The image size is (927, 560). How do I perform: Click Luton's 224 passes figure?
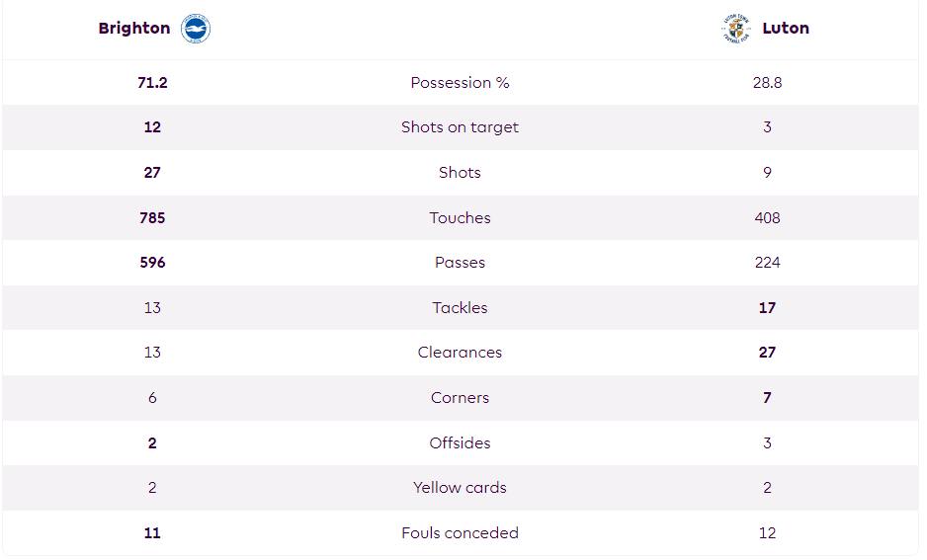(767, 263)
